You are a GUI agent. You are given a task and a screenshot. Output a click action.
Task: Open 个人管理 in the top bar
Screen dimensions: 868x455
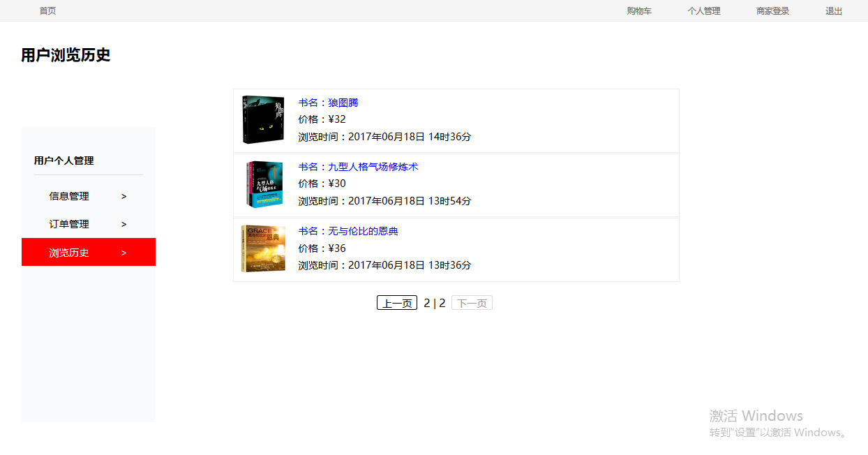[x=704, y=11]
